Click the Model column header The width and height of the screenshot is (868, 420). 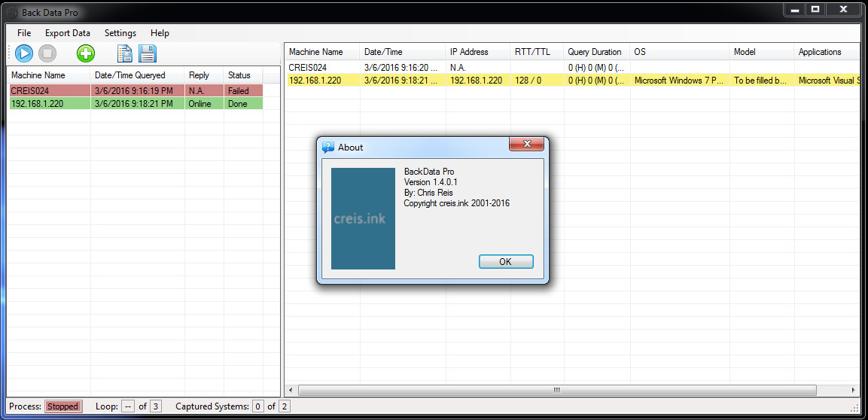click(x=762, y=52)
